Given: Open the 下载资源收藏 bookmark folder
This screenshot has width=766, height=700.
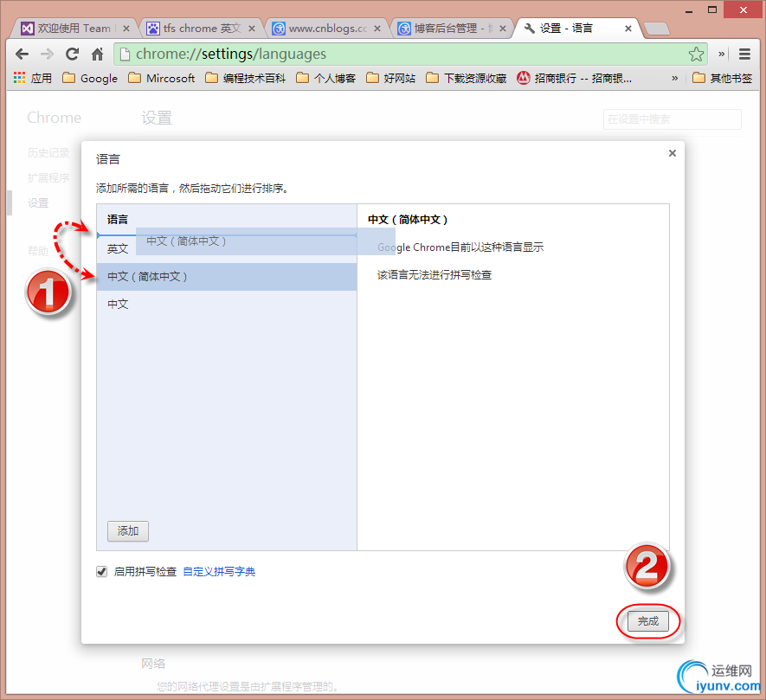Looking at the screenshot, I should pyautogui.click(x=466, y=78).
